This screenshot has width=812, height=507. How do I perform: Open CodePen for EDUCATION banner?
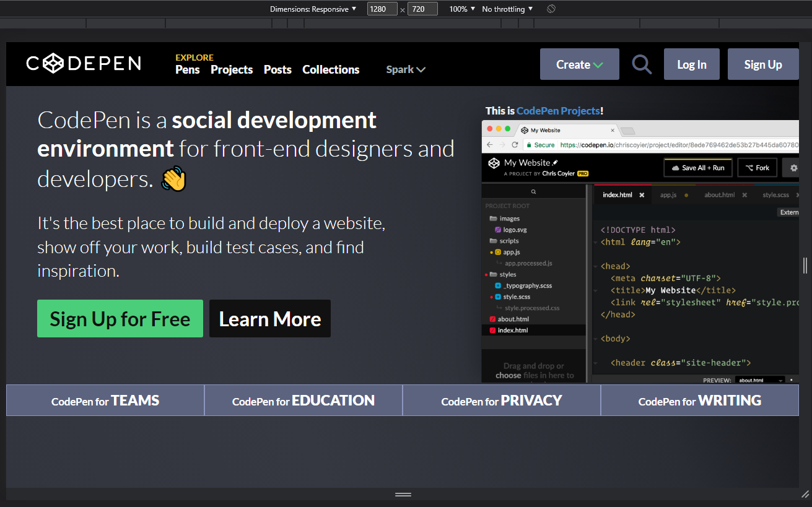[303, 401]
